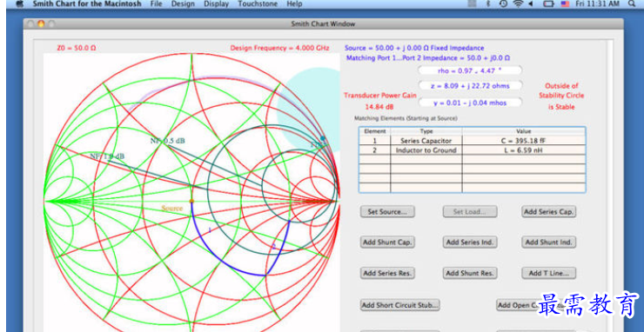
Task: Click the rho value field
Action: [x=470, y=70]
